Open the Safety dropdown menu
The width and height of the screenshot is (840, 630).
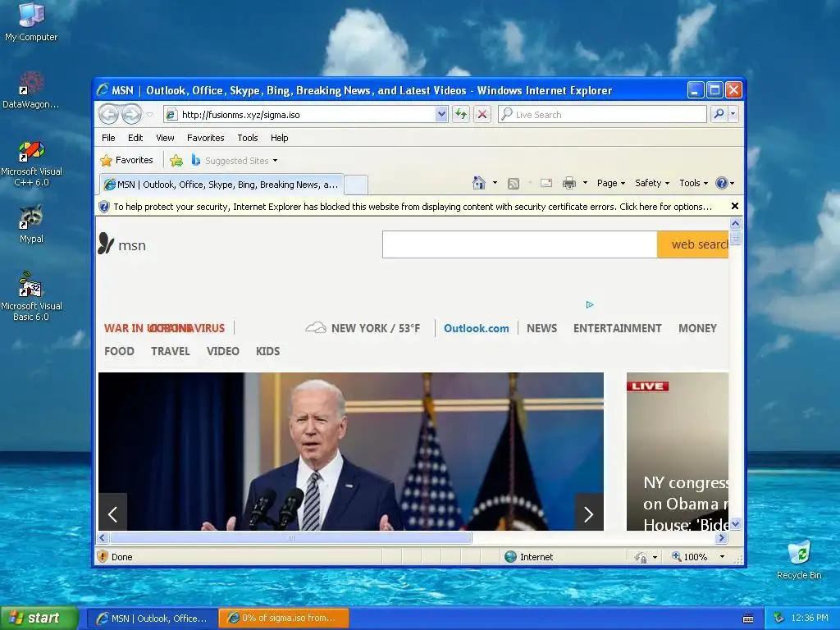click(652, 183)
